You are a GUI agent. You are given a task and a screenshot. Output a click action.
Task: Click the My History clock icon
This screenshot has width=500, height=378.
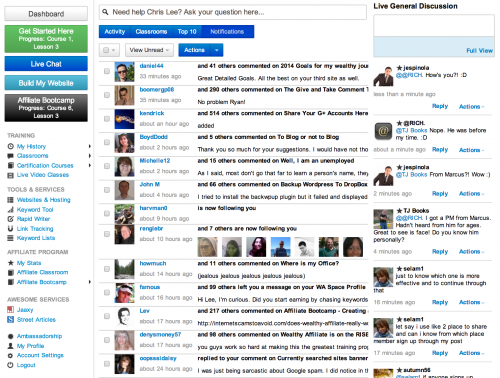click(11, 146)
